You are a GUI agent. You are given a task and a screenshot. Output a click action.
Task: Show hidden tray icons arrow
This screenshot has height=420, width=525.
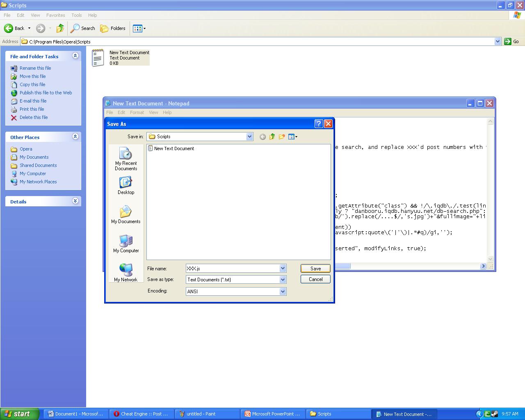479,414
